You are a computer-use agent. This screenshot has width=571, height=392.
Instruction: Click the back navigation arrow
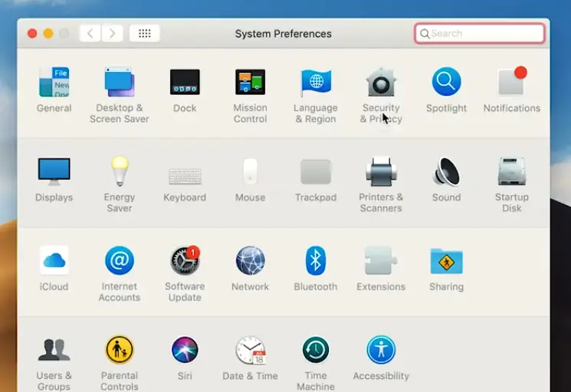pos(90,34)
